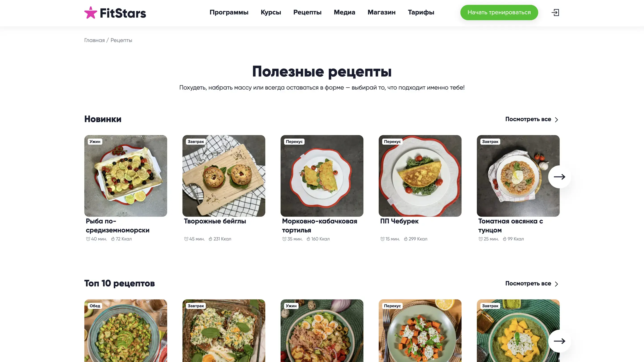Viewport: 644px width, 362px height.
Task: Follow the Главная breadcrumb link
Action: pos(95,40)
